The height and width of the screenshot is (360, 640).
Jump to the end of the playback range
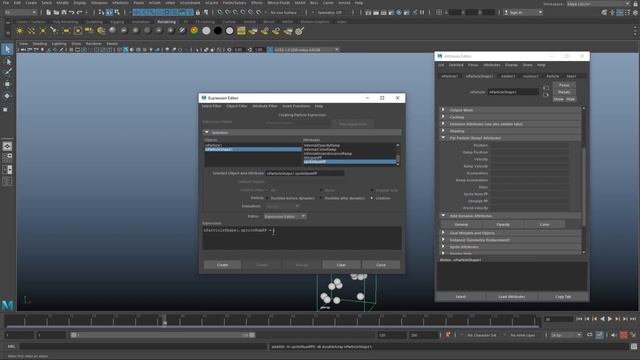(633, 319)
